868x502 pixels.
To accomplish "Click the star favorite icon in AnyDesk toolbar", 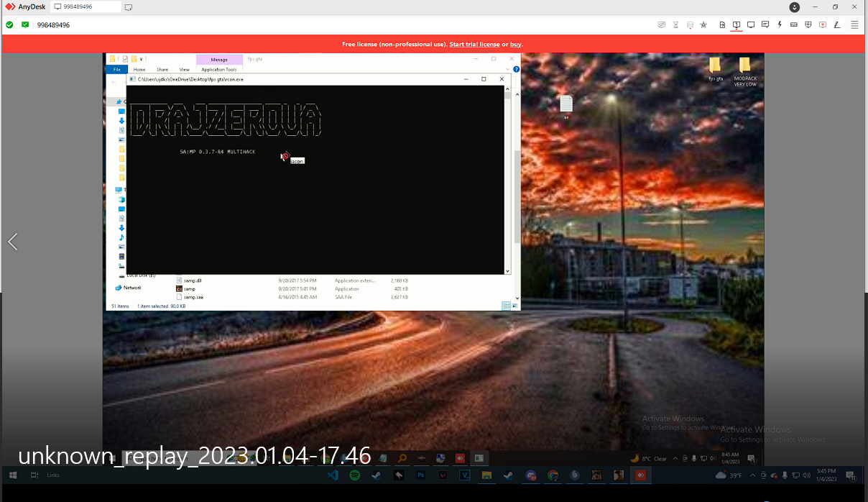I will click(x=703, y=24).
